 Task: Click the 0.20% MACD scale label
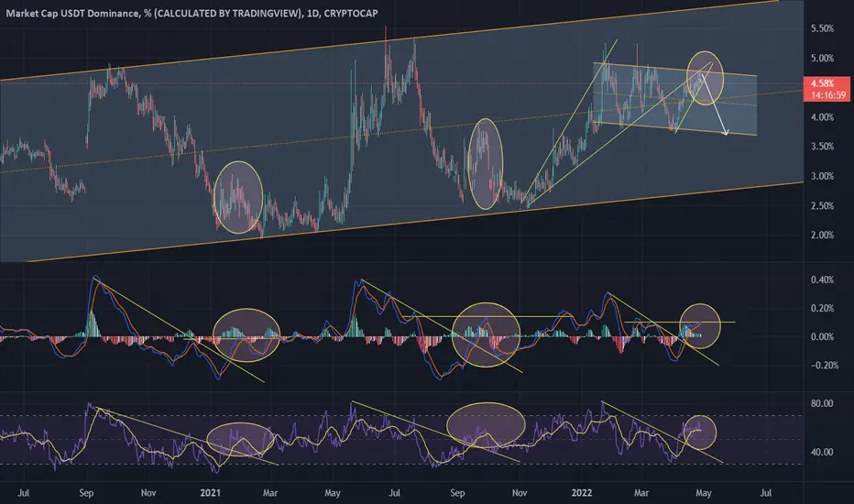(x=823, y=308)
